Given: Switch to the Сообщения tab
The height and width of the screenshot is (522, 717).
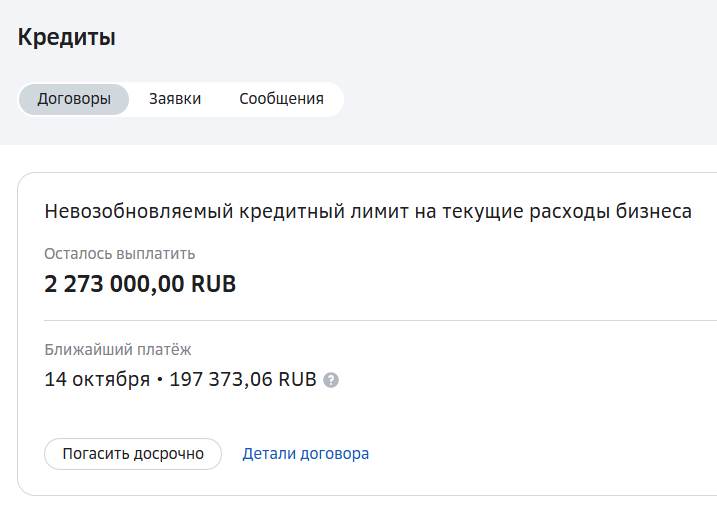Looking at the screenshot, I should [281, 99].
